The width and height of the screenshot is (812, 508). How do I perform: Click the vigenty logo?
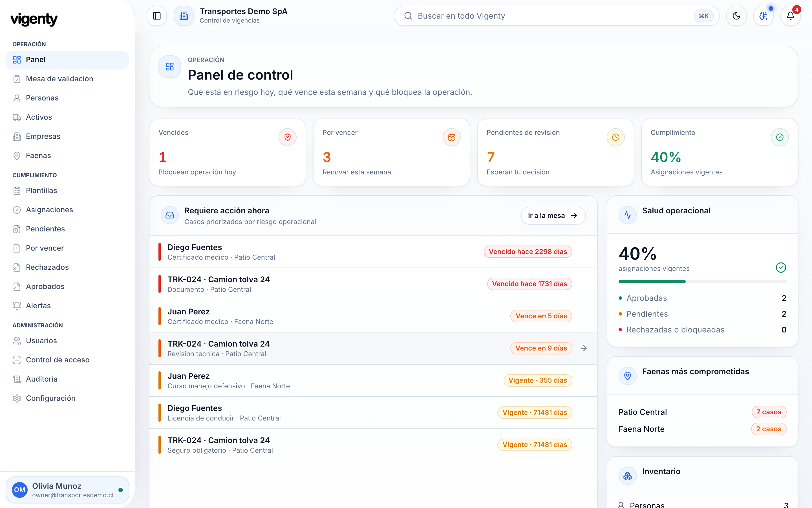(x=34, y=19)
